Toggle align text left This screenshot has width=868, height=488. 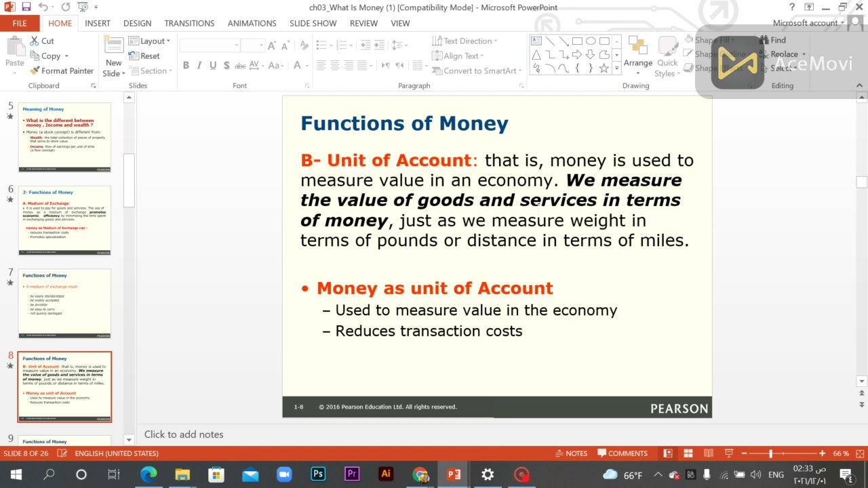(321, 66)
